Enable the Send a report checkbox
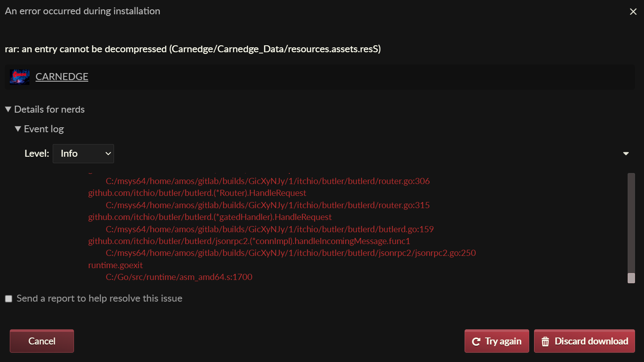Screen dimensions: 644x362 pos(9,299)
